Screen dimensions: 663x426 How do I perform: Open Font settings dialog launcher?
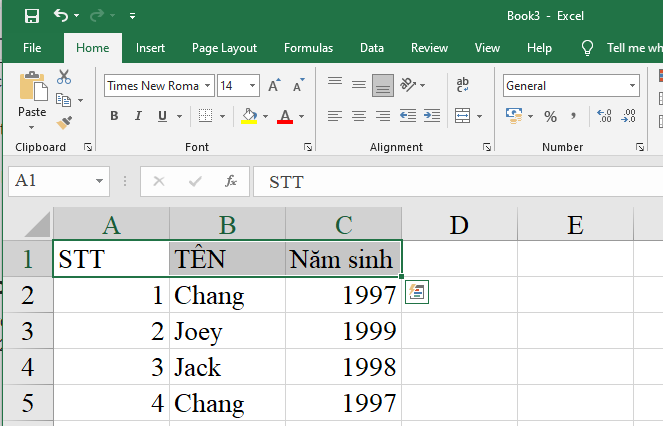308,147
